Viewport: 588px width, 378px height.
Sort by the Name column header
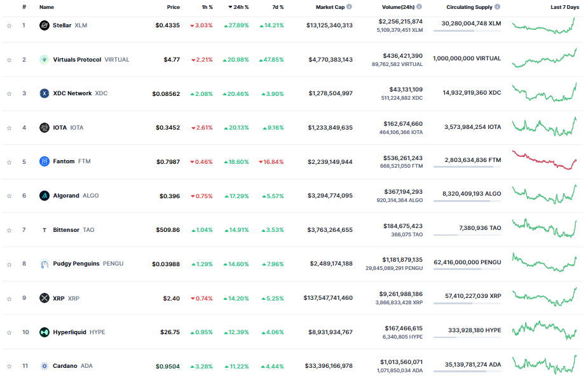[46, 7]
